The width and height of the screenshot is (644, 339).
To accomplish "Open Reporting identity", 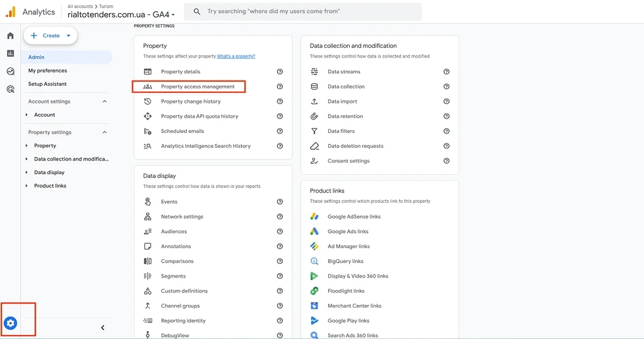I will [x=183, y=321].
